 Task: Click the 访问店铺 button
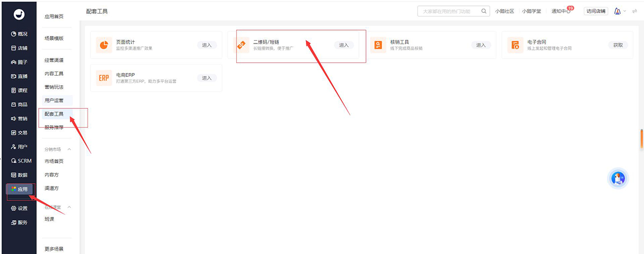[596, 11]
